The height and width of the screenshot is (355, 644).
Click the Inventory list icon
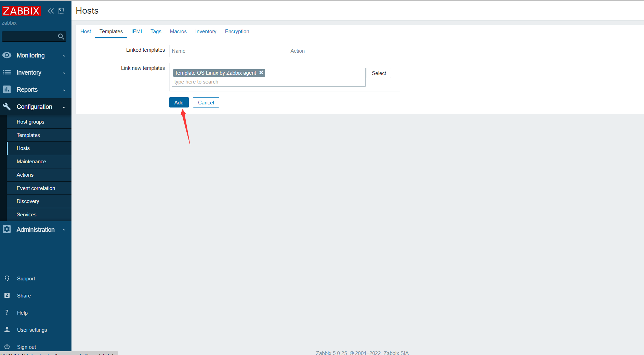(7, 72)
